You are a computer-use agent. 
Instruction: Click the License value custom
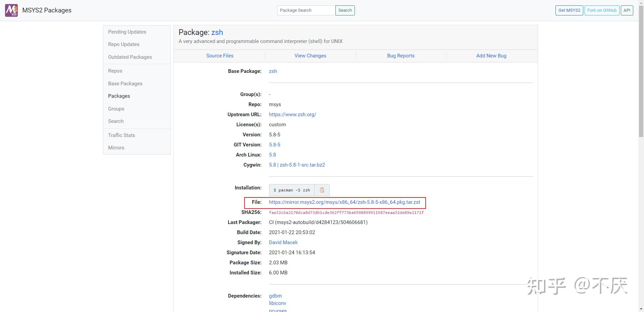tap(277, 125)
